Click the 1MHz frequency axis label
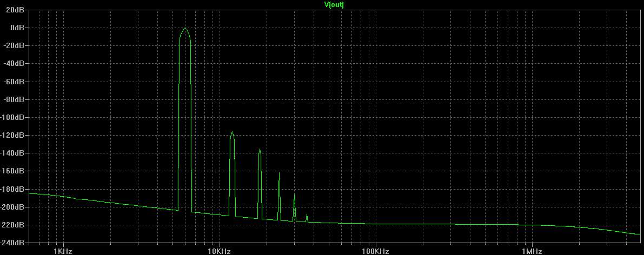Screen dimensions: 644x255 coord(532,251)
